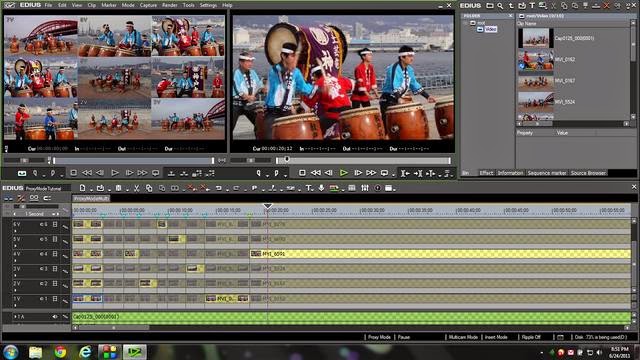Click the Overwrite to timeline button in the player
This screenshot has width=640, height=360.
tap(184, 173)
